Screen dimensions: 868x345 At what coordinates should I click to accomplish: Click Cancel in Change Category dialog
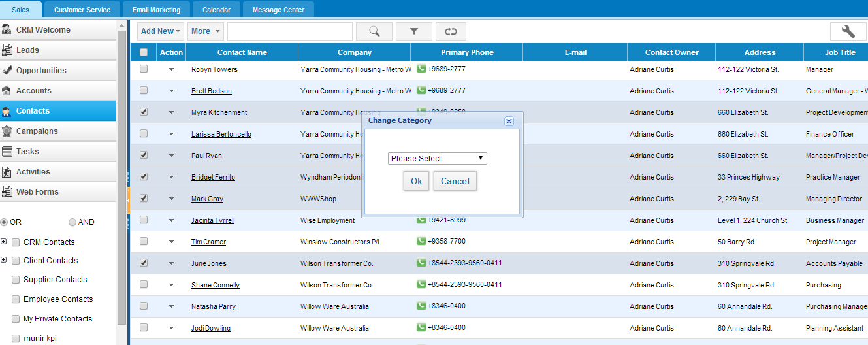pos(455,181)
